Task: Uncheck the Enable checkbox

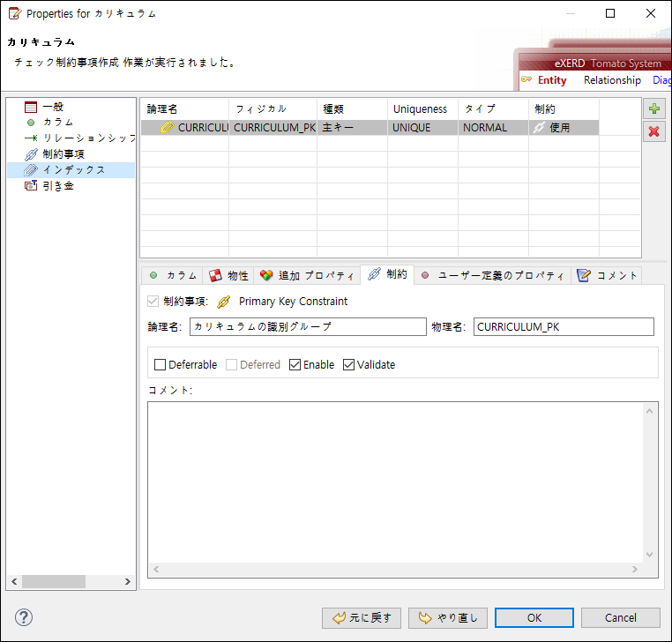Action: coord(295,365)
